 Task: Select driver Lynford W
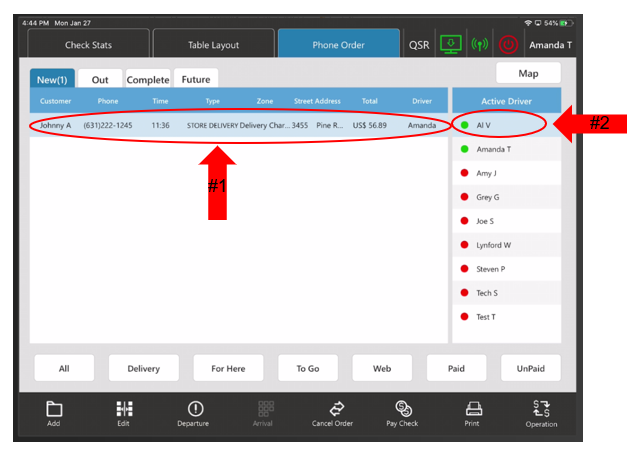pyautogui.click(x=507, y=245)
